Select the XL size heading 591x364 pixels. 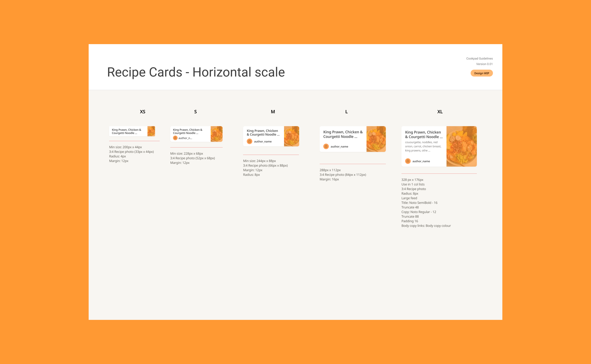coord(440,112)
